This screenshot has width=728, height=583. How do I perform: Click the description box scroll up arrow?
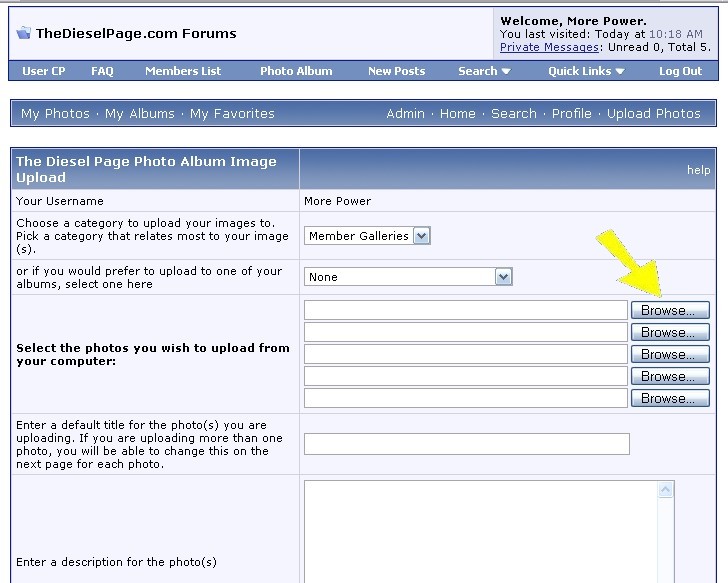click(x=666, y=490)
